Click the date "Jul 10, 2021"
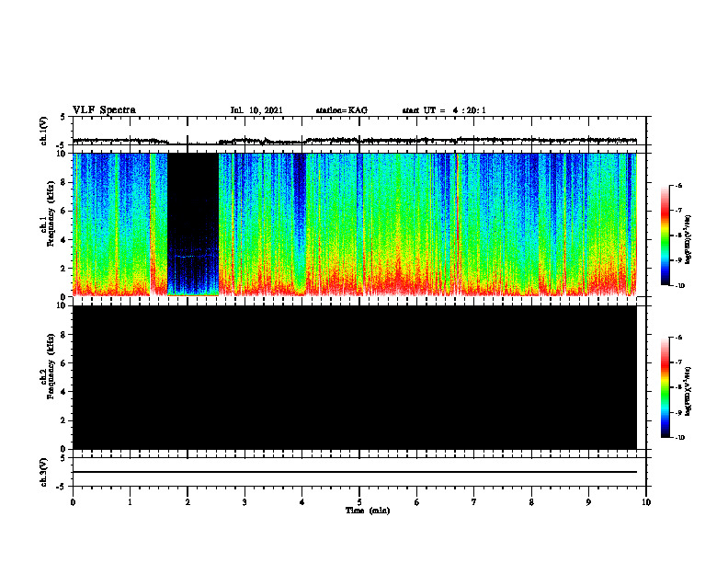The height and width of the screenshot is (563, 728). (x=256, y=110)
